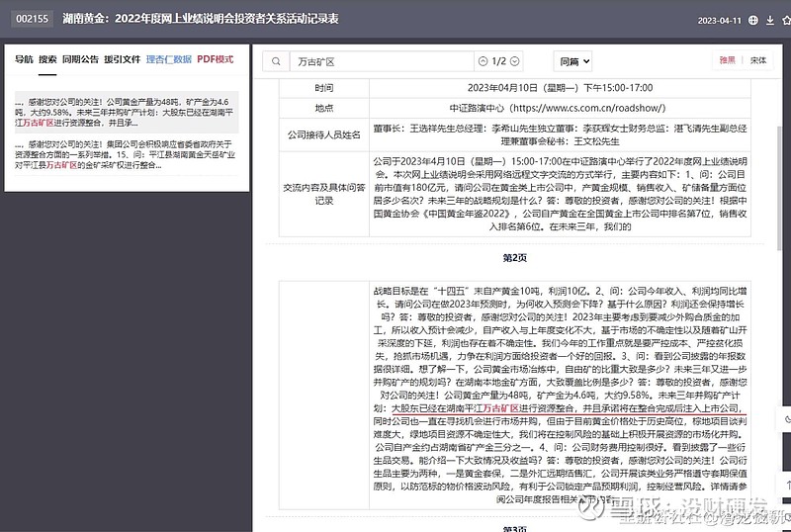The width and height of the screenshot is (791, 532).
Task: Click the announcement title 湖南黄金 2022年度网上业绩说明会
Action: 201,19
